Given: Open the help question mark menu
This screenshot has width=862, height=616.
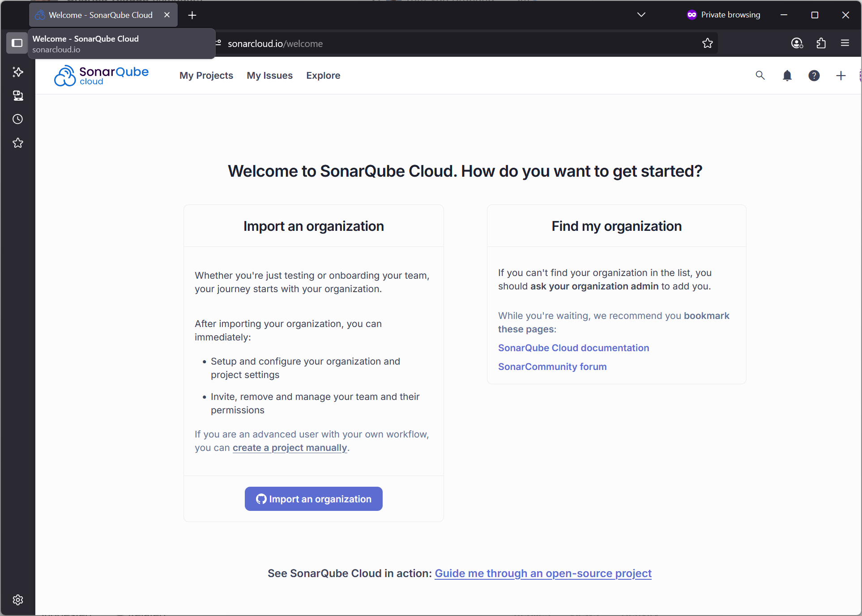Looking at the screenshot, I should [814, 76].
